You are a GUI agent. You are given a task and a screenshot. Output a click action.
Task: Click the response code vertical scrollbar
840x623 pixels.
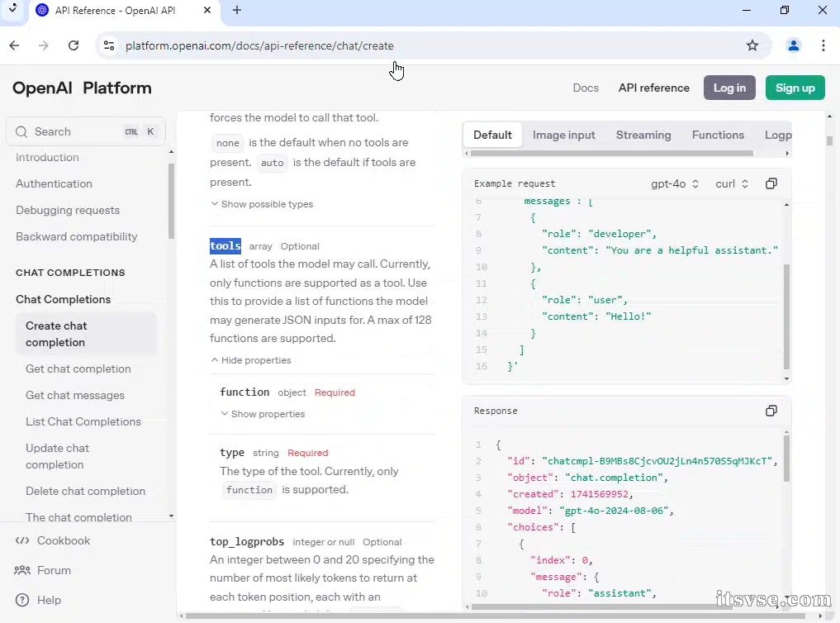pyautogui.click(x=786, y=458)
